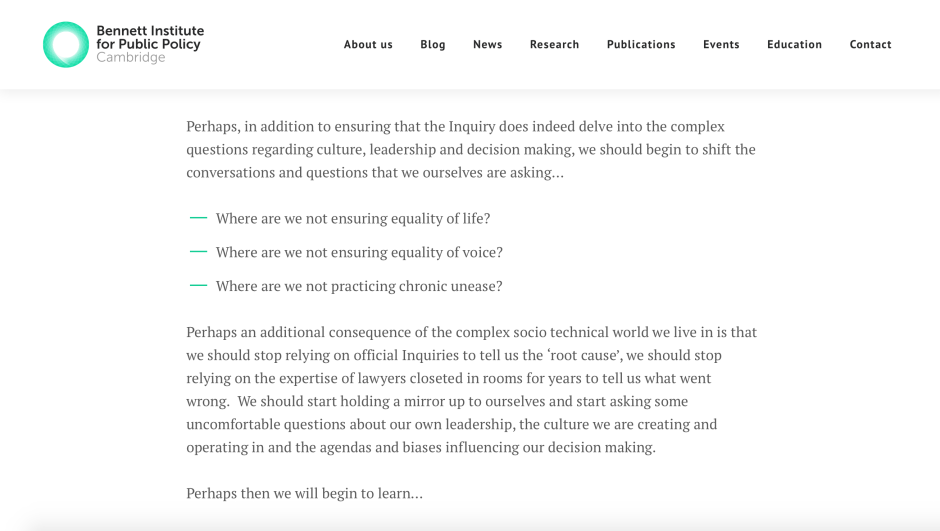
Task: Select Publications in the navigation bar
Action: point(641,44)
